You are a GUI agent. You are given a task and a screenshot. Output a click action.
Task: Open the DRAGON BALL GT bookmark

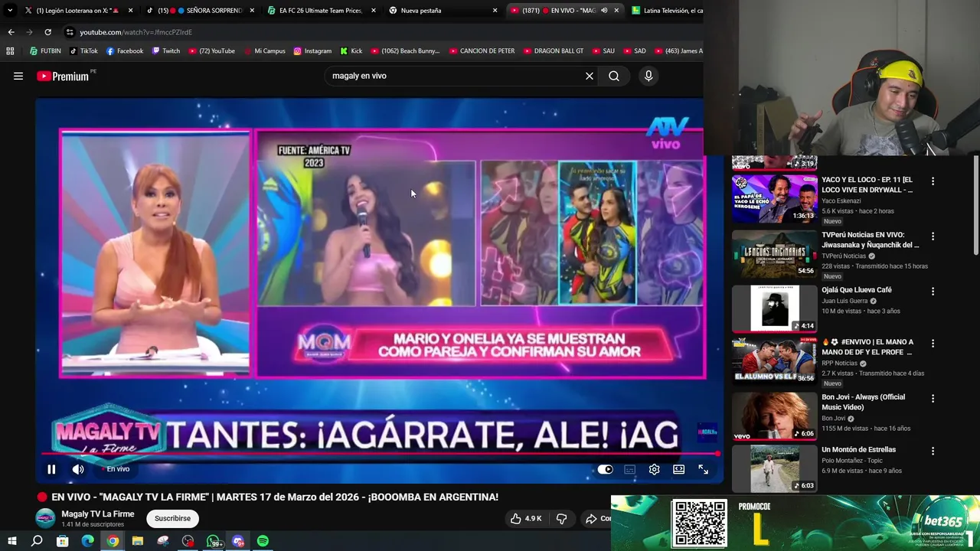point(554,51)
